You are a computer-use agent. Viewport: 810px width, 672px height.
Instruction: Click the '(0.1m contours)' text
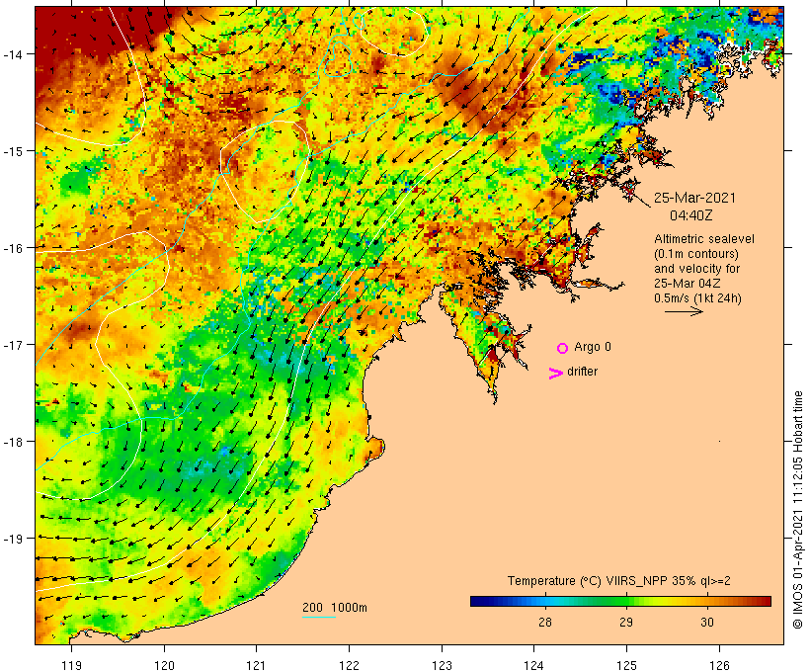pyautogui.click(x=696, y=254)
